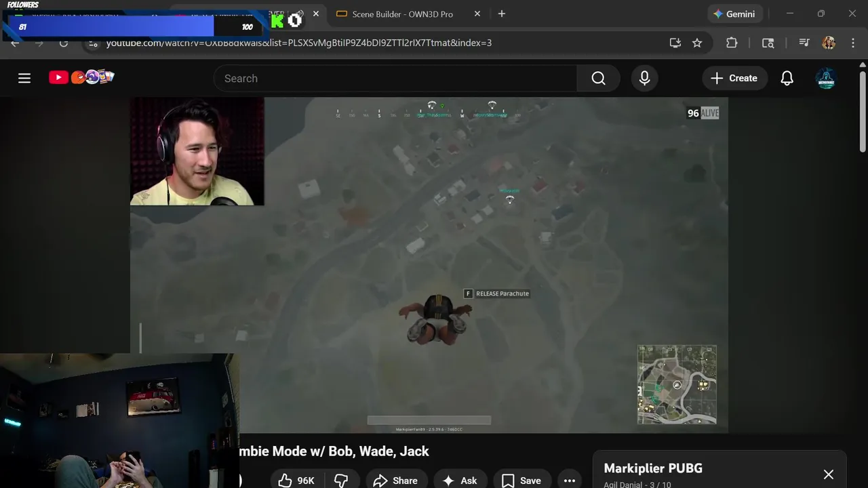Open the Markiplier PUBG playlist title

click(653, 468)
